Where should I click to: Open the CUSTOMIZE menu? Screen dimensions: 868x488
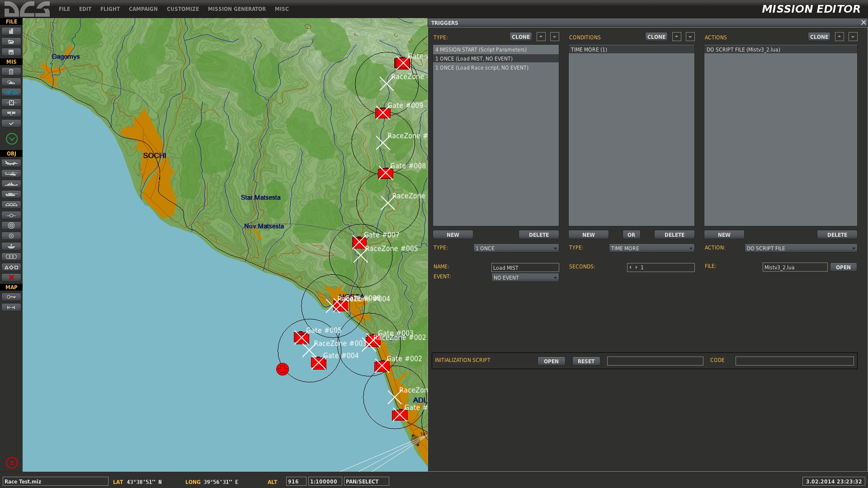click(x=183, y=9)
